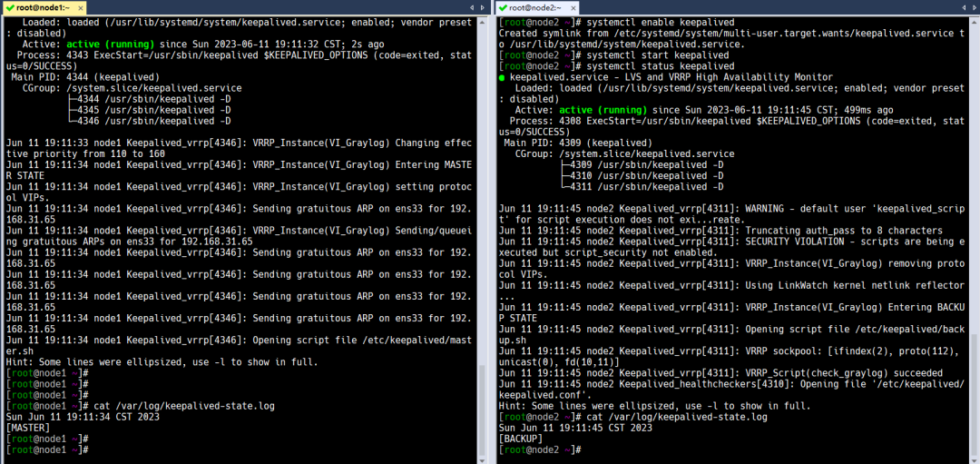This screenshot has height=464, width=980.
Task: Click node2 'cat /var/log/keepalived-state.log' command
Action: coord(676,417)
